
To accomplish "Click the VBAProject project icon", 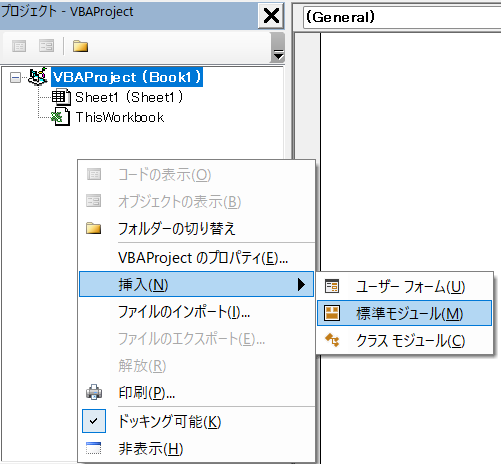I will [x=38, y=76].
